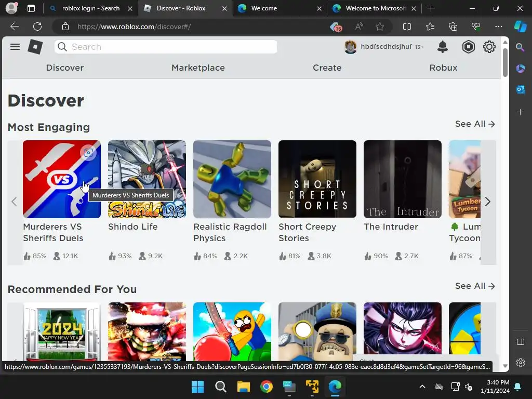Open the Create nav item
Viewport: 532px width, 399px height.
(x=327, y=68)
